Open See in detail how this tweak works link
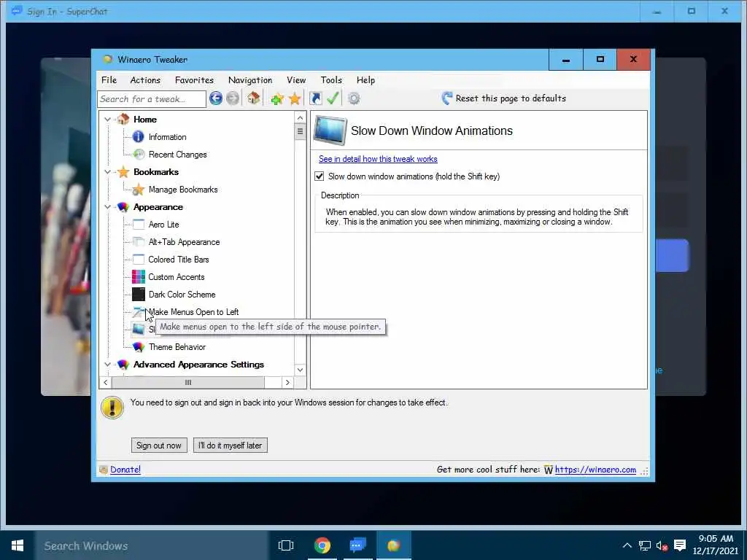 click(x=378, y=159)
